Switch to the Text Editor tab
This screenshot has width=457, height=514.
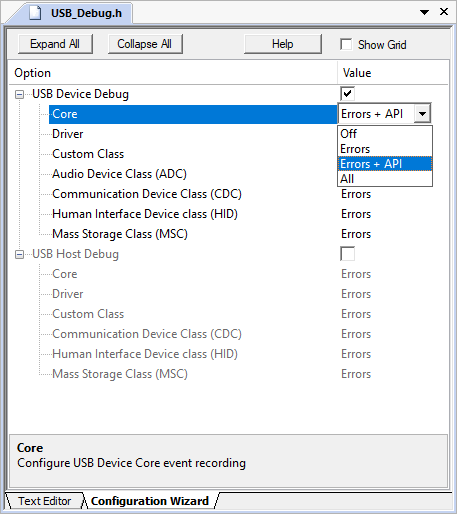(x=44, y=501)
